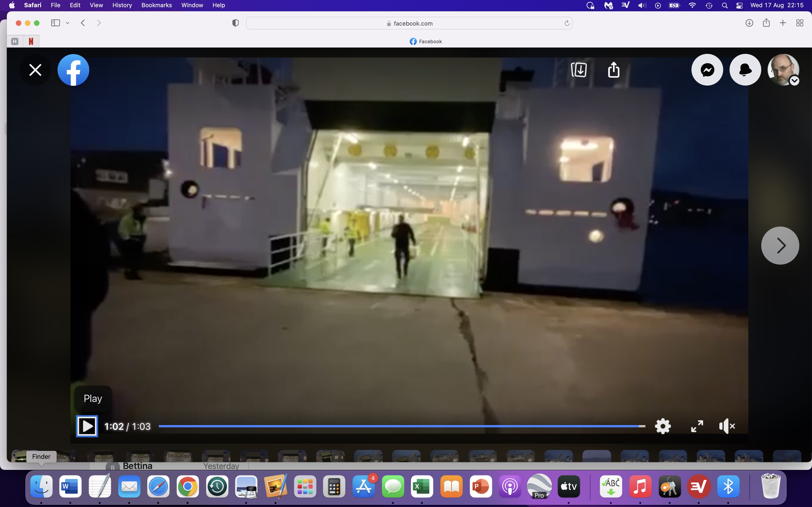Click Safari privacy shield icon
This screenshot has height=507, width=812.
(236, 23)
